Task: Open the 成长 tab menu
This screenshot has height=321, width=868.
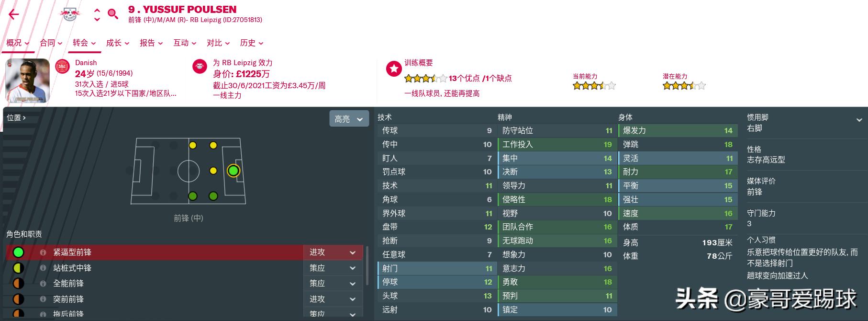Action: (118, 43)
